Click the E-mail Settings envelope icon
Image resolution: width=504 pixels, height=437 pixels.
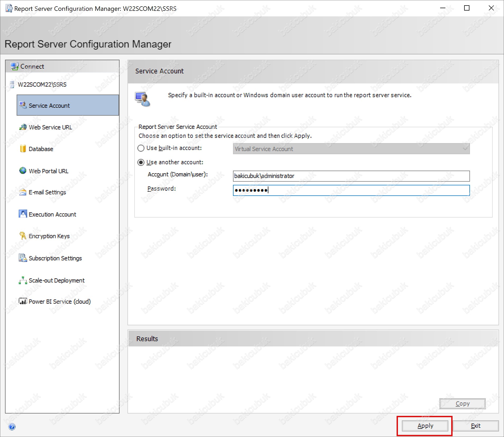coord(23,192)
